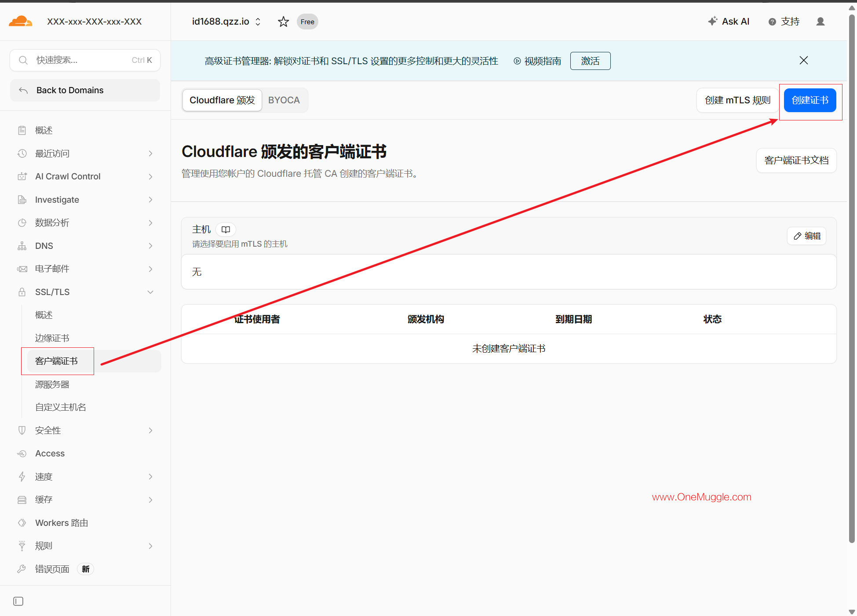Click the 安全性 shield icon
The image size is (857, 616).
click(x=22, y=430)
